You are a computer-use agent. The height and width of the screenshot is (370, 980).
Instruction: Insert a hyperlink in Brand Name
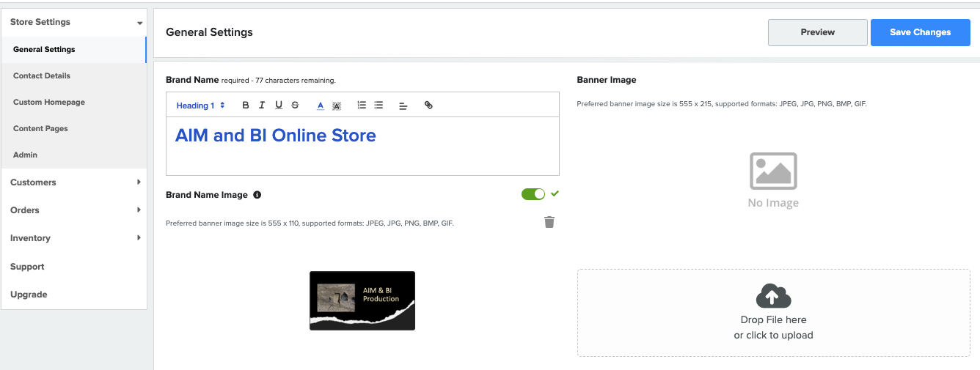428,106
